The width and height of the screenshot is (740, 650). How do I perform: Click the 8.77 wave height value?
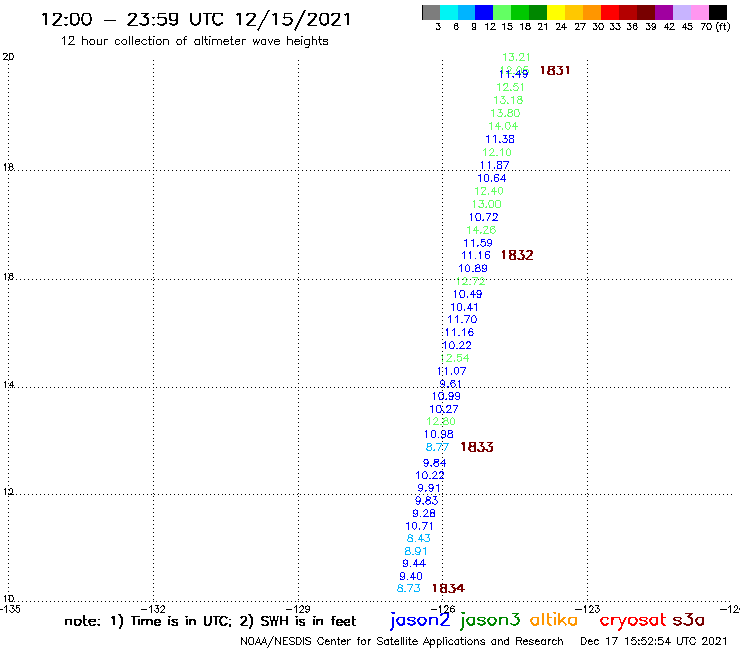[x=437, y=447]
